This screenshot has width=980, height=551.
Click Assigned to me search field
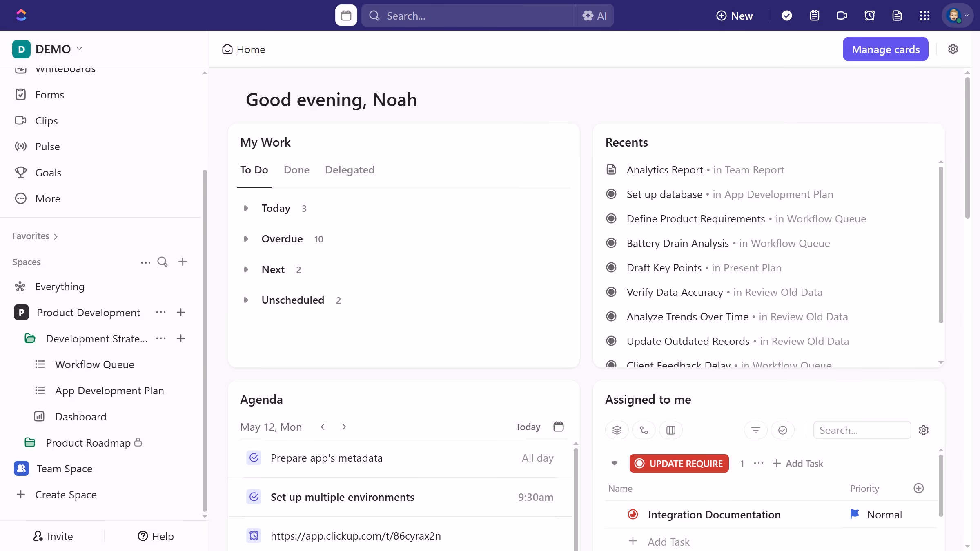(862, 430)
